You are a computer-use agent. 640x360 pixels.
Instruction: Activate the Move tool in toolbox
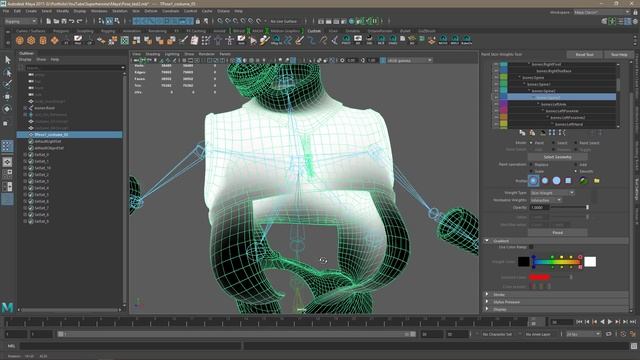pos(7,97)
